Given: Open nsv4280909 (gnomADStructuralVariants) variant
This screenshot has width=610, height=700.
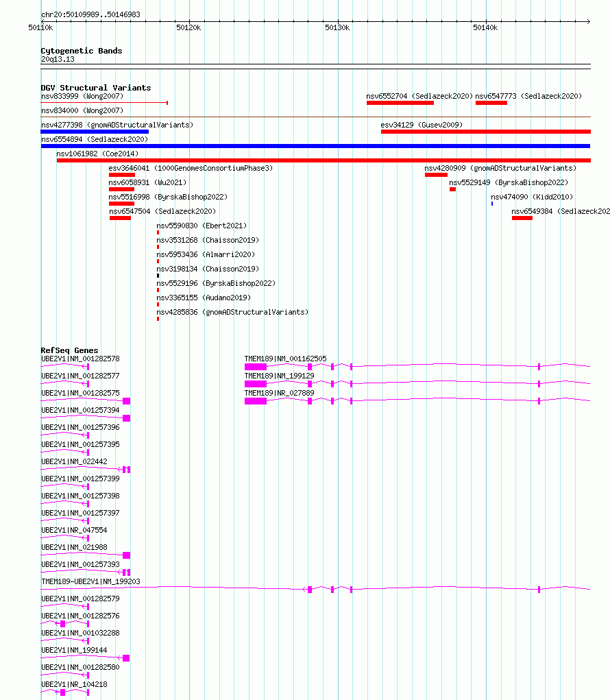Looking at the screenshot, I should point(500,168).
